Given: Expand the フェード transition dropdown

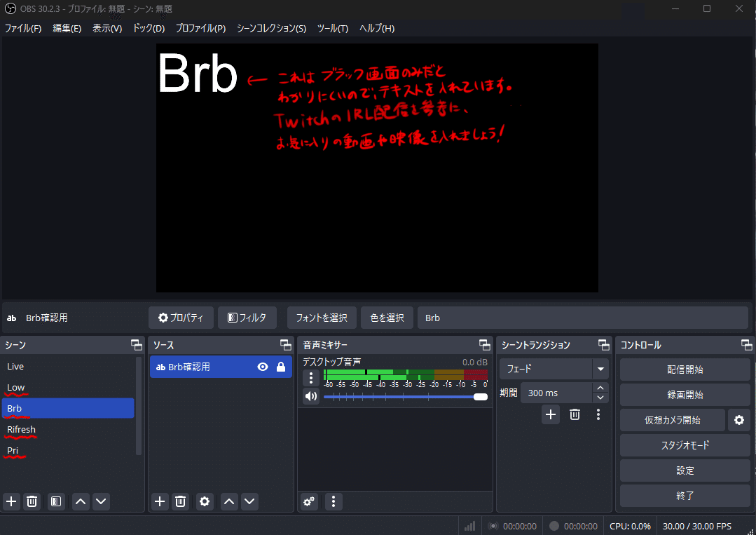Looking at the screenshot, I should pos(600,369).
